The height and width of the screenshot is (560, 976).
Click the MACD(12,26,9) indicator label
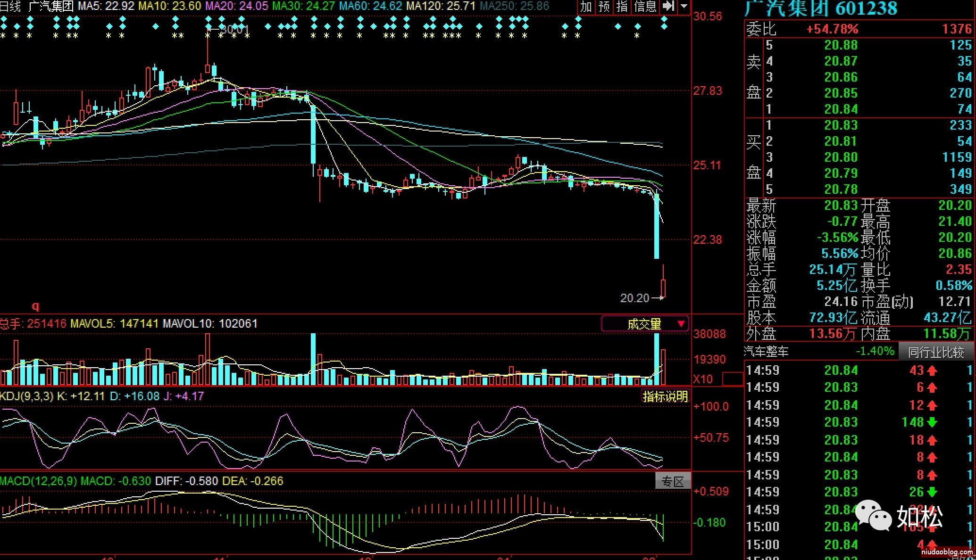(x=39, y=481)
